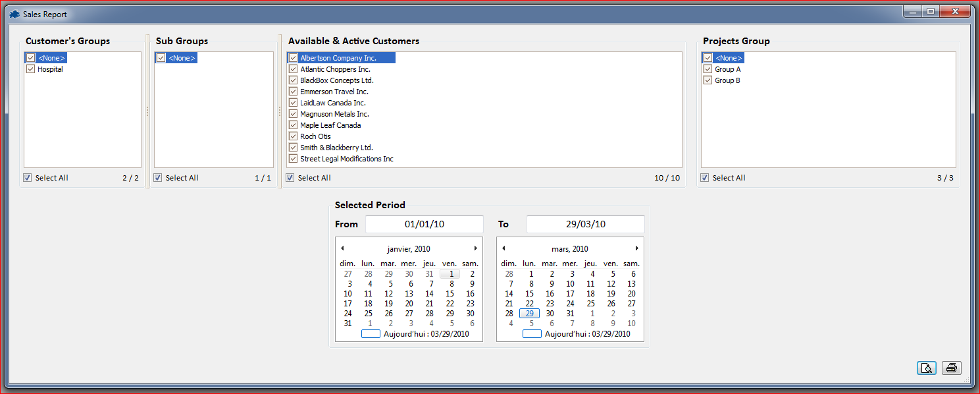Click the Sales Report title bar app icon

[x=14, y=14]
